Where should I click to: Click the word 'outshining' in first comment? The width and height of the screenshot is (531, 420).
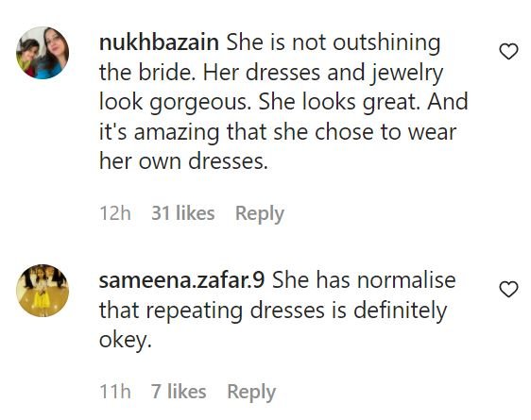pos(386,44)
